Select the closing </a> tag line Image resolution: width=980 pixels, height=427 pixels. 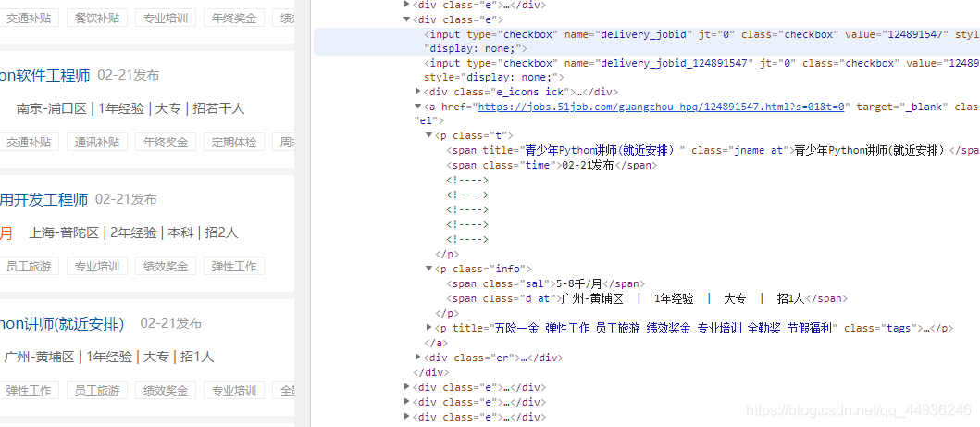(x=436, y=343)
